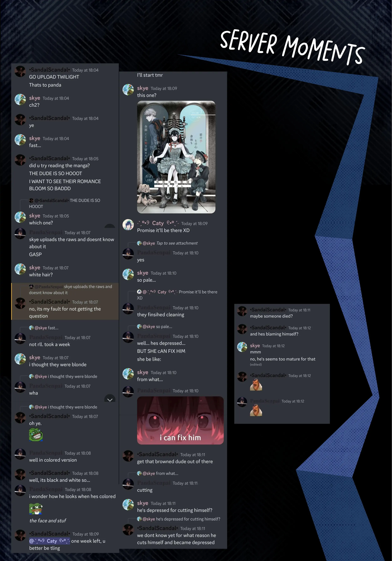Click the Pepe emoji above 'the face and stuf'

pos(36,509)
